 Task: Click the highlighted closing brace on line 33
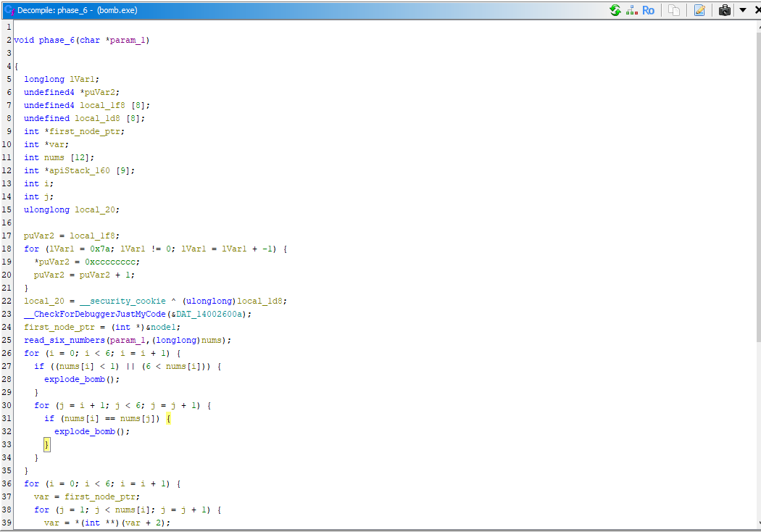(47, 444)
